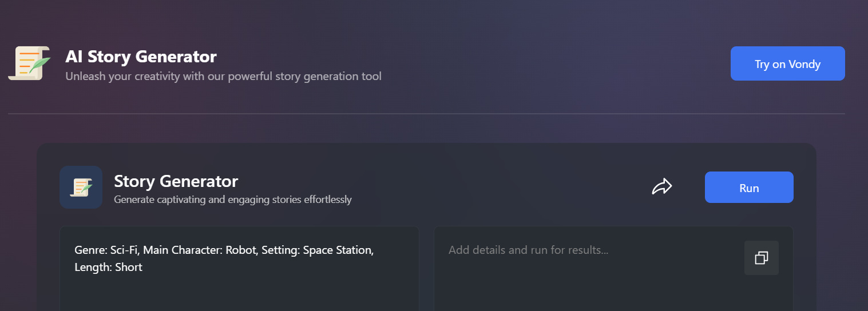
Task: Place cursor on 'Length: Short' prompt line
Action: pos(108,267)
